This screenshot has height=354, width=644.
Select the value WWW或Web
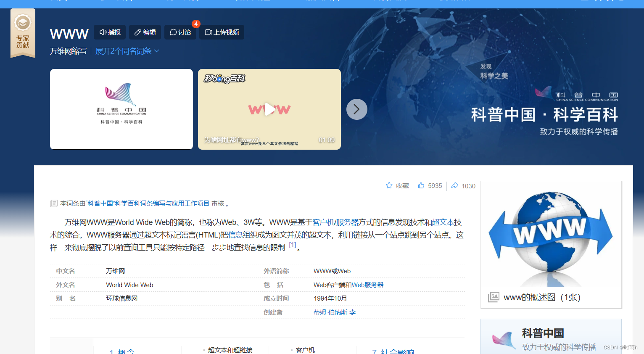(332, 271)
